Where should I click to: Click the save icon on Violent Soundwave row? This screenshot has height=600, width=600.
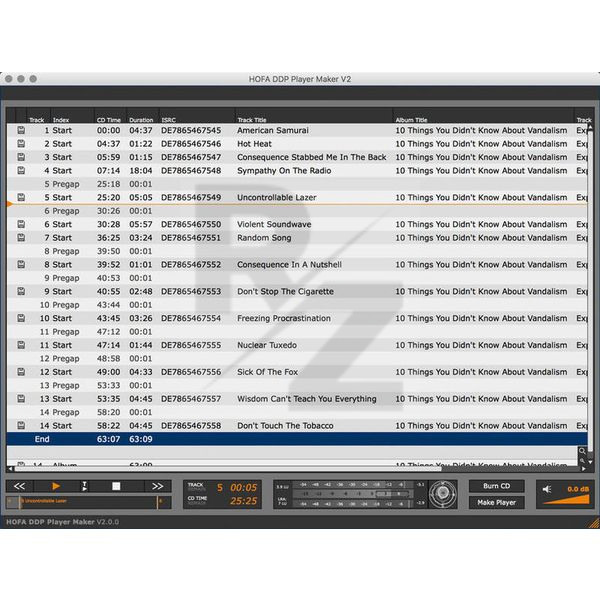click(x=21, y=224)
